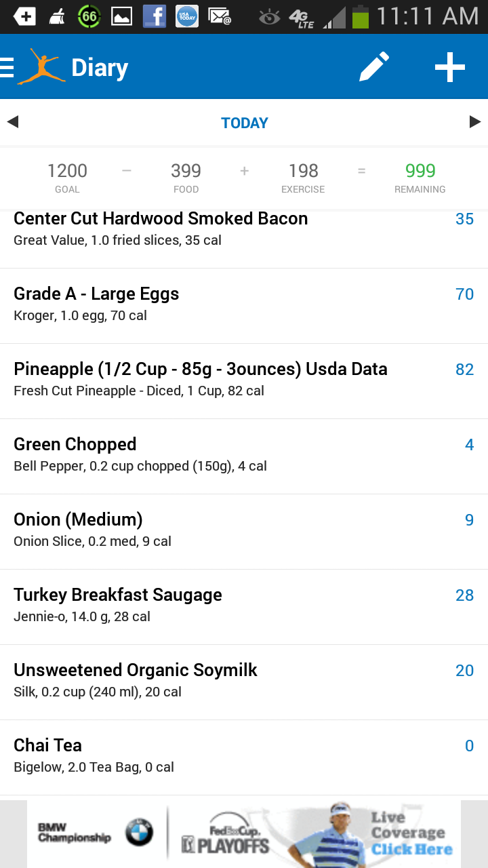Open the TODAY date selector
Screen dimensions: 488x868
click(x=245, y=123)
